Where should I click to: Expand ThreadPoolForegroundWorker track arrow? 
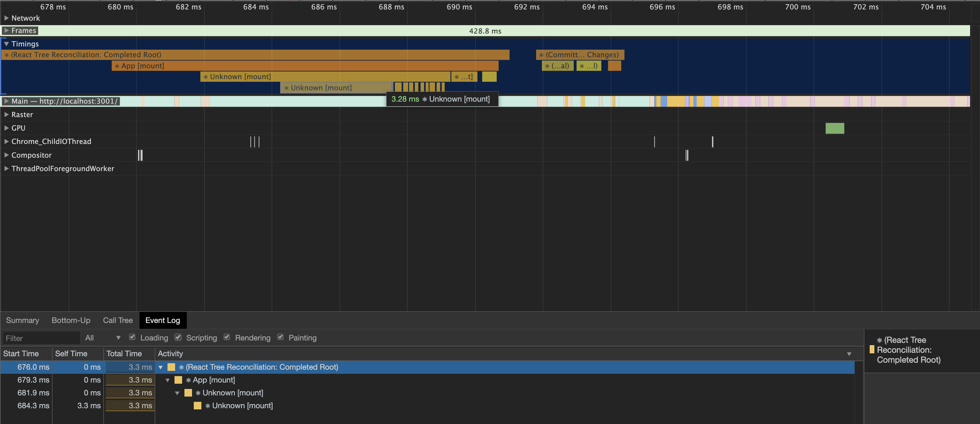pyautogui.click(x=6, y=168)
